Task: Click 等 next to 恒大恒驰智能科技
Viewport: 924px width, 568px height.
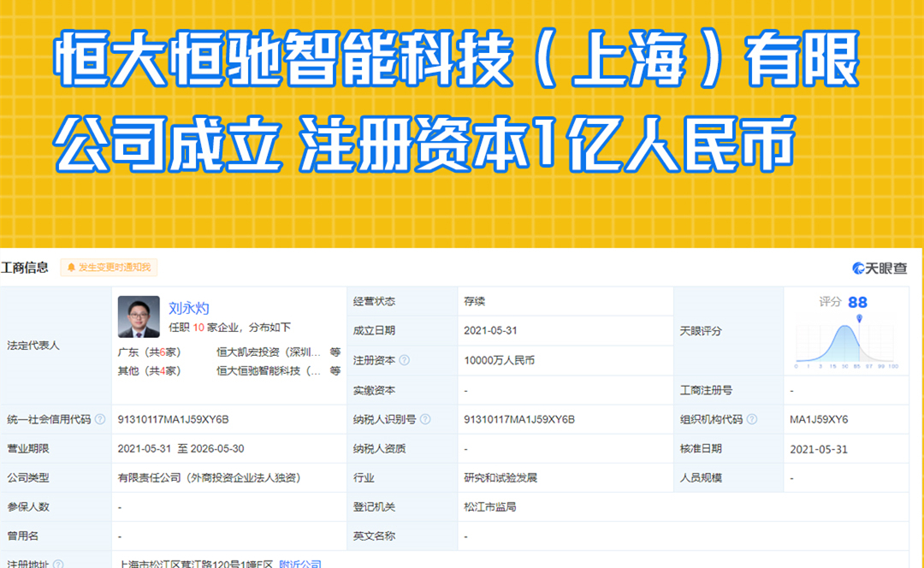Action: tap(335, 370)
